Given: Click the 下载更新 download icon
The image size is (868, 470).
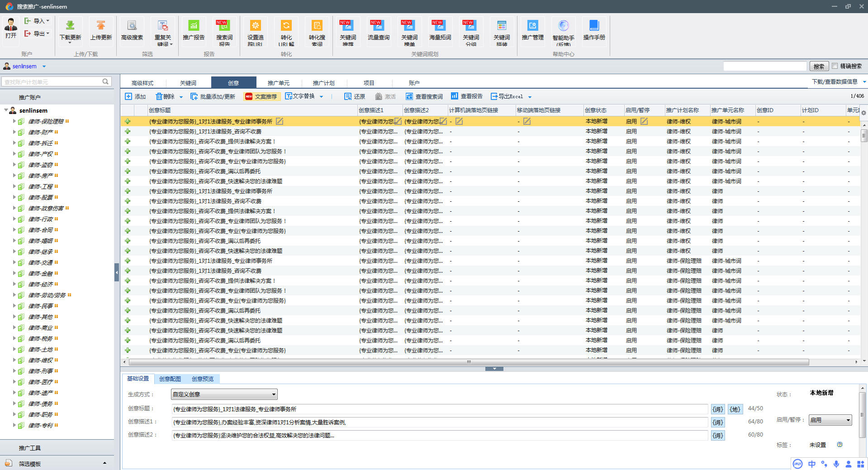Looking at the screenshot, I should click(x=70, y=26).
